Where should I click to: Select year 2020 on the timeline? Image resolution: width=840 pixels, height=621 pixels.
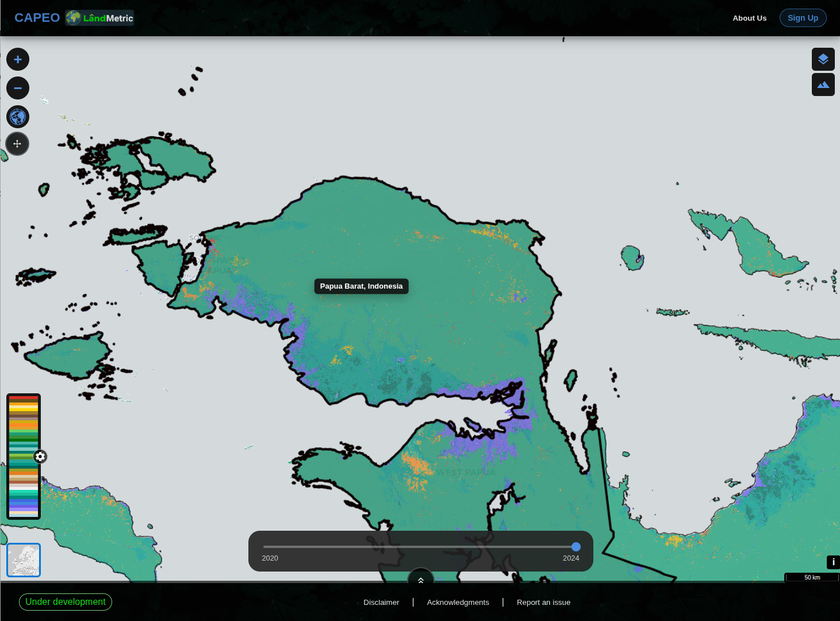(270, 558)
